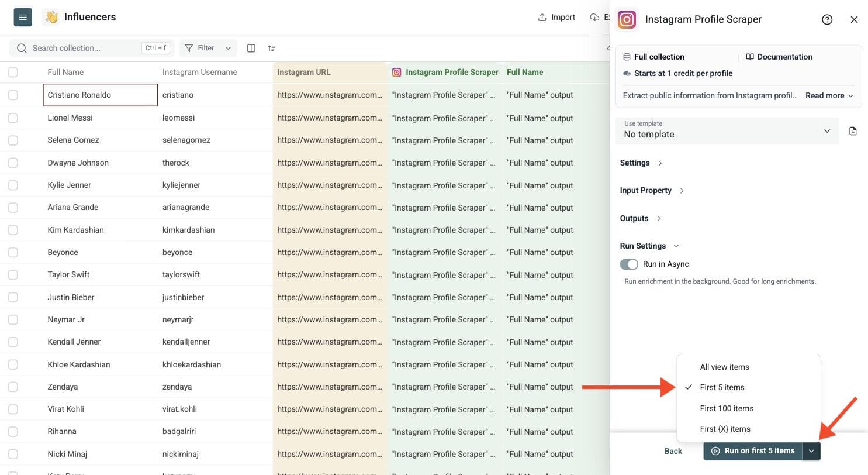868x475 pixels.
Task: Expand the Settings section
Action: (641, 163)
